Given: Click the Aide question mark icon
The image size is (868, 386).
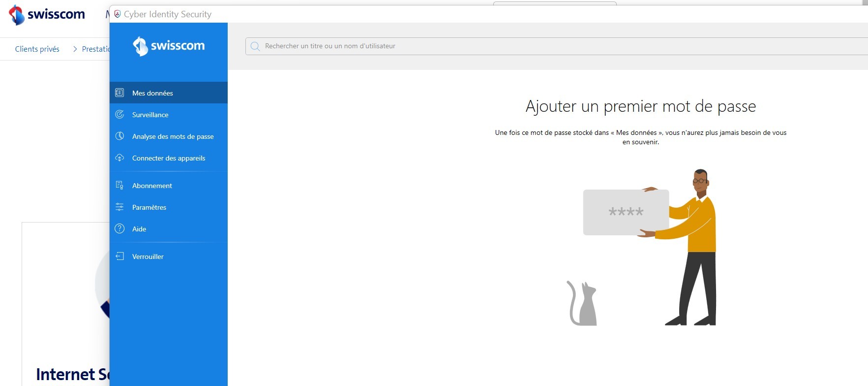Looking at the screenshot, I should pyautogui.click(x=120, y=228).
